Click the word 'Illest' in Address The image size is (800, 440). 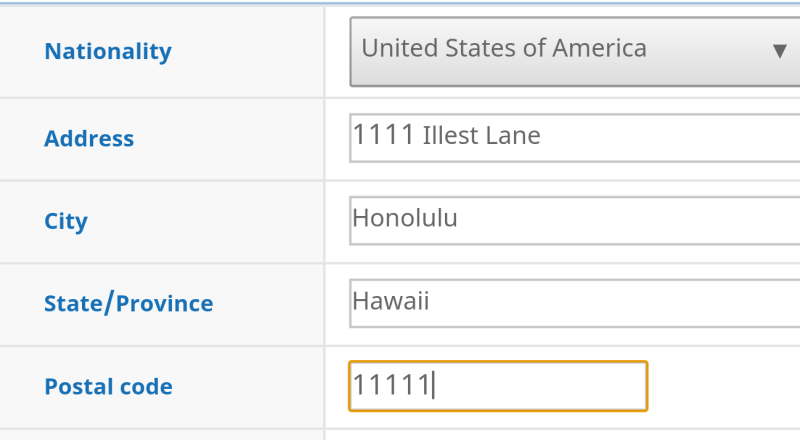[450, 136]
